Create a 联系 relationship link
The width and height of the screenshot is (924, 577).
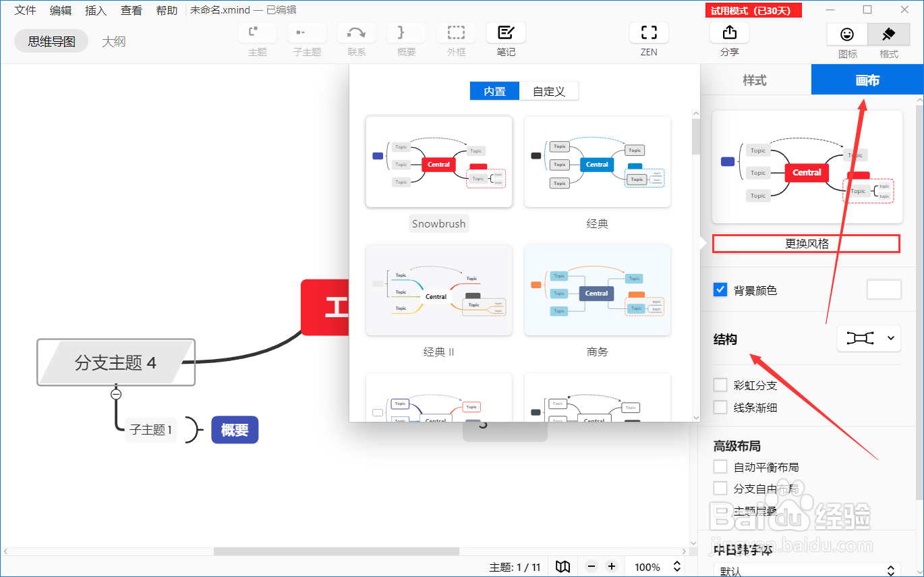coord(356,32)
